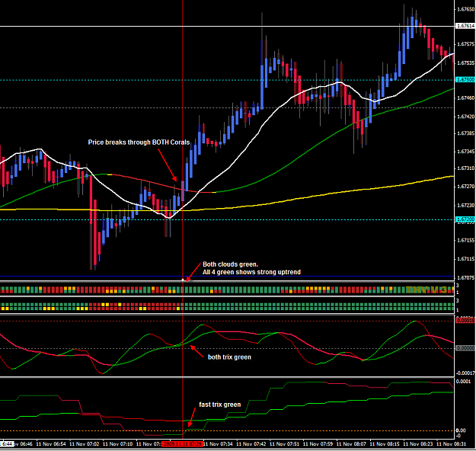Click the 11 Nov 08:23 time label
Screen dimensions: 476x451
click(x=418, y=444)
